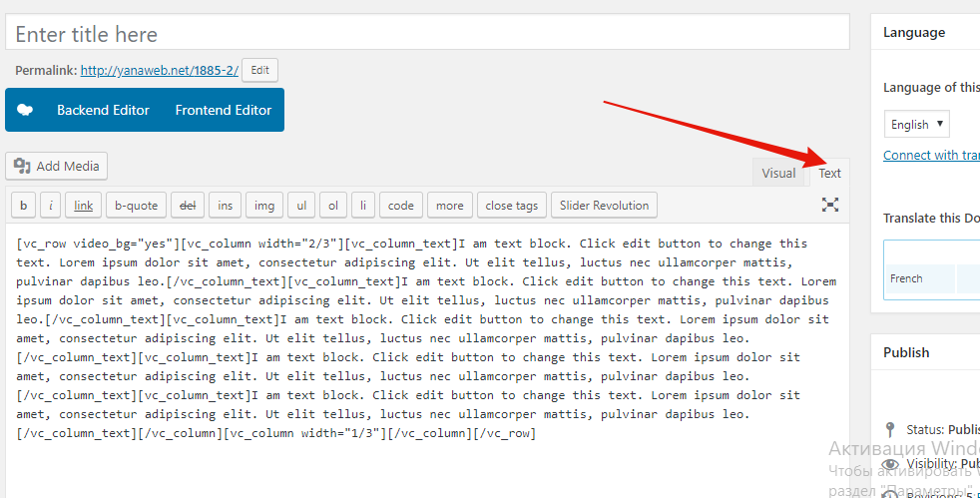Insert unordered list with ul button

coord(301,206)
